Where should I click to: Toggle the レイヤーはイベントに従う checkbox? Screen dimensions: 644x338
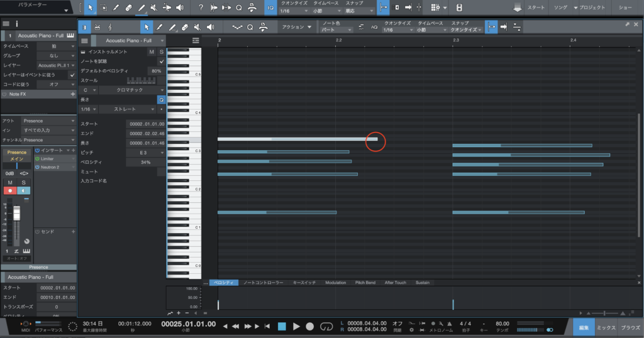(72, 75)
